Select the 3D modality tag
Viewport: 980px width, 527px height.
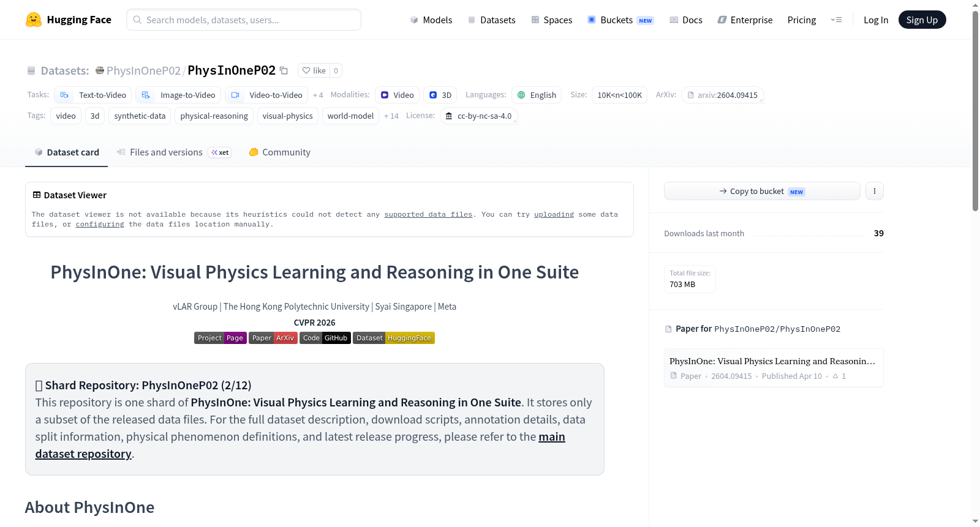point(440,95)
